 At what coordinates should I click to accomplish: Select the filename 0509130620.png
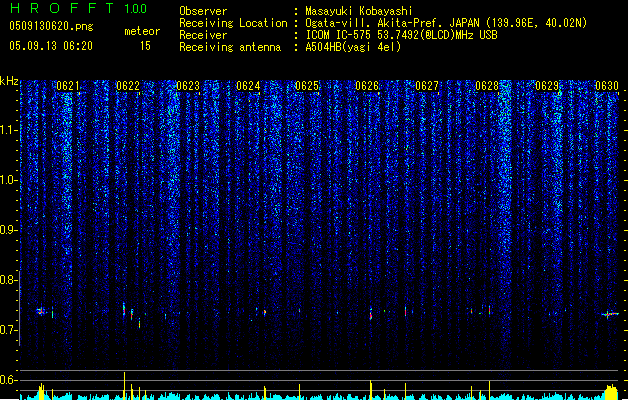tap(51, 26)
